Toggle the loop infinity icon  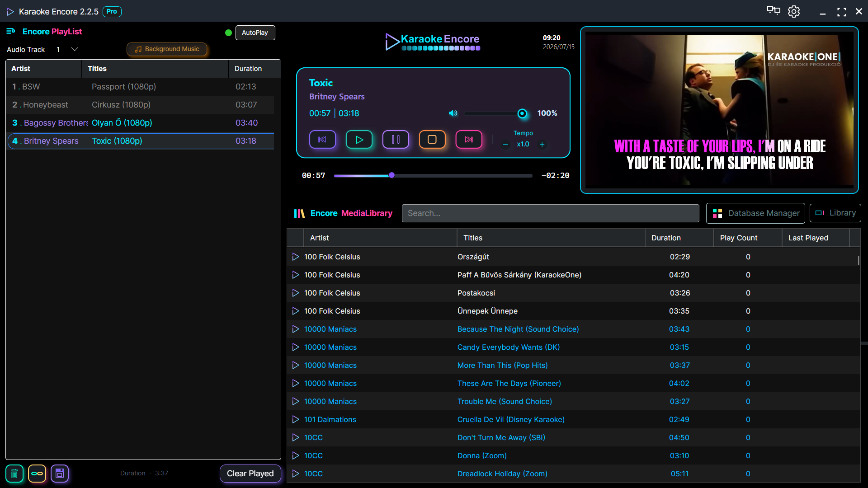pos(37,474)
